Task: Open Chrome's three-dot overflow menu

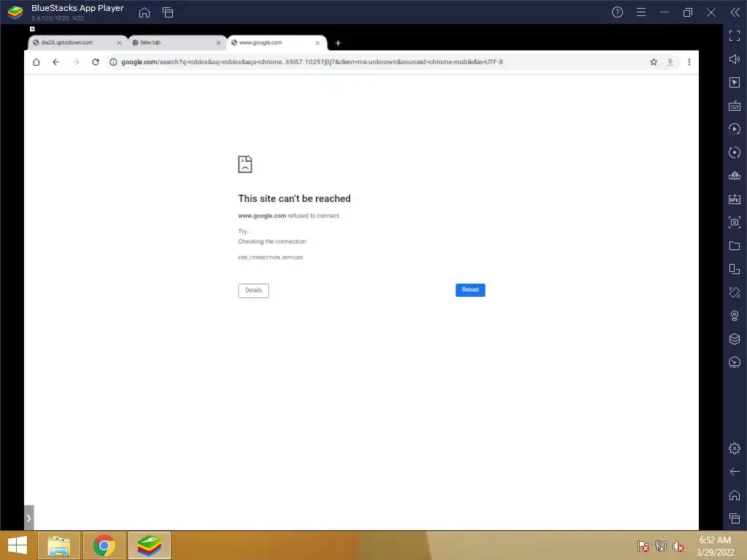Action: (x=689, y=62)
